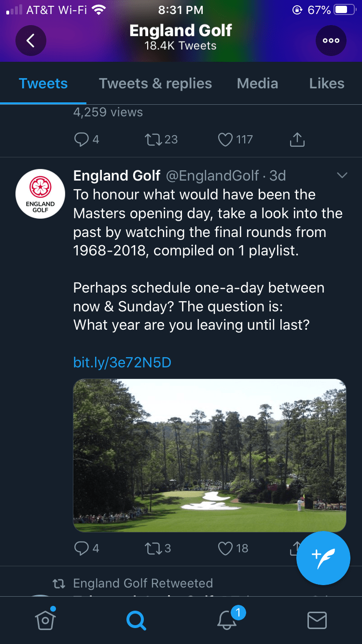
Task: Open the golf course photo
Action: (209, 455)
